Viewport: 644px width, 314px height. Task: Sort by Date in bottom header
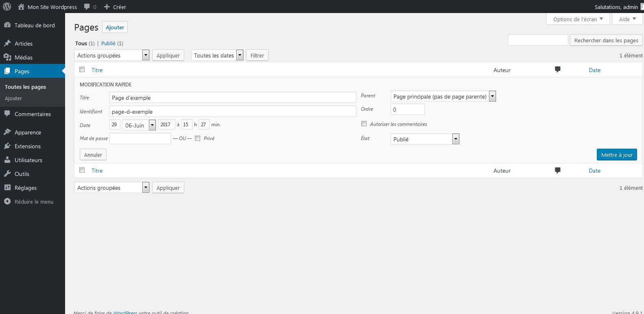click(594, 171)
